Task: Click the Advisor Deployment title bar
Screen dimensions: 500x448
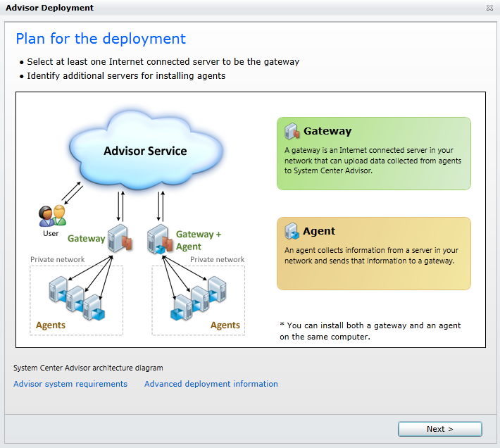Action: click(211, 8)
